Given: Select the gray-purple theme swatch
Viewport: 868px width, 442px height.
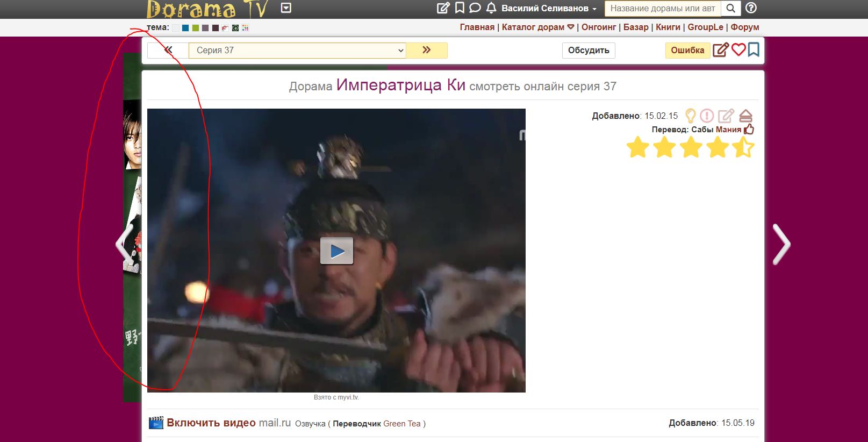Looking at the screenshot, I should coord(205,28).
